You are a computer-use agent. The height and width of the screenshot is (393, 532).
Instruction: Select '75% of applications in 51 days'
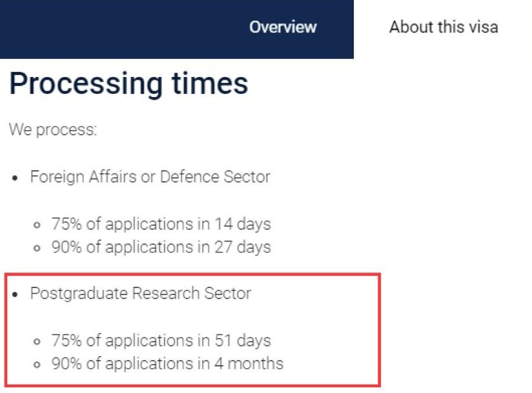pos(161,341)
